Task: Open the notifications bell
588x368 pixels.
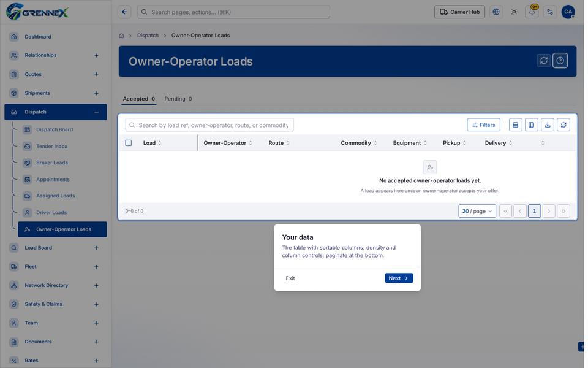Action: [532, 12]
